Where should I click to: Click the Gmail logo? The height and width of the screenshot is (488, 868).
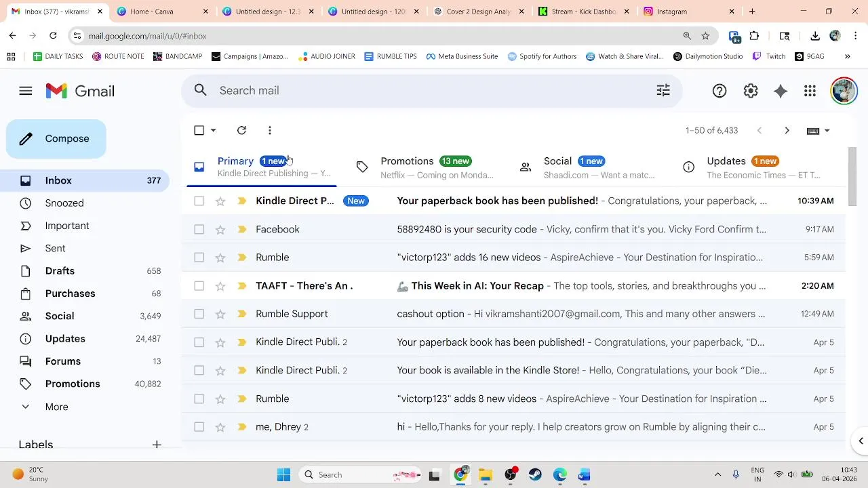tap(80, 91)
